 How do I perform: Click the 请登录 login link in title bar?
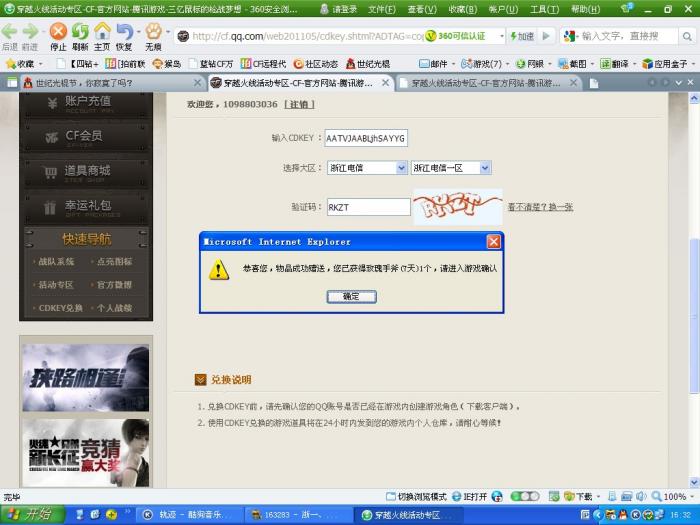[x=340, y=9]
